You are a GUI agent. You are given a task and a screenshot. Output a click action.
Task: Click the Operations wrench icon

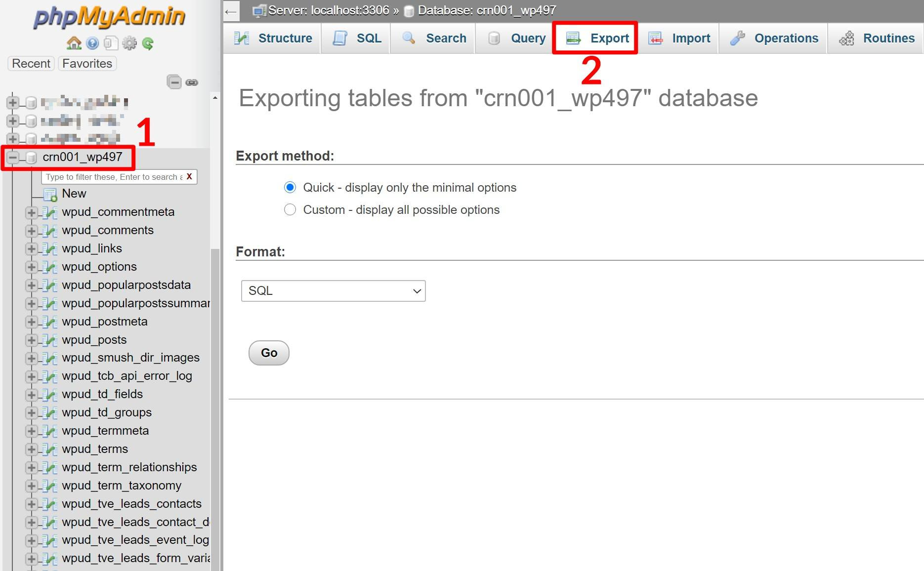[738, 38]
